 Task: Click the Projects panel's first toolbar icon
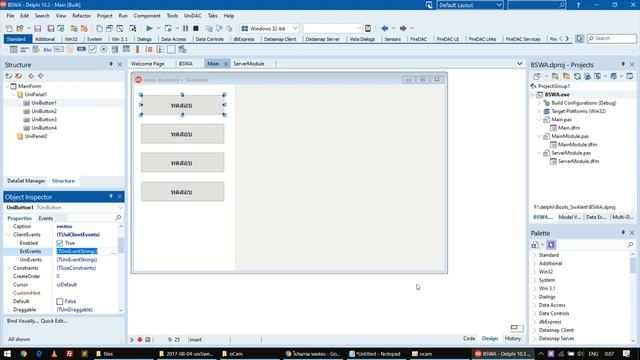pyautogui.click(x=536, y=76)
